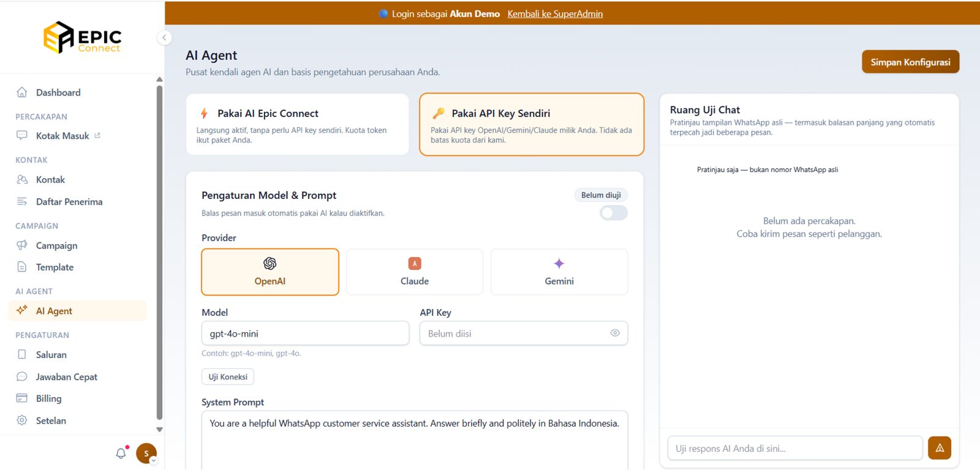Select Pakai API Key Sendiri option
The height and width of the screenshot is (470, 980).
[x=532, y=124]
